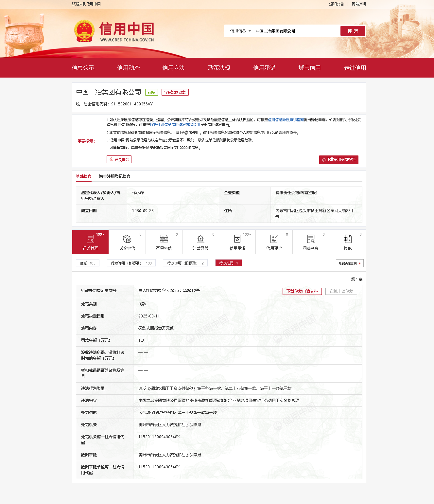The width and height of the screenshot is (434, 504).
Task: Click the 在线申请修复 button
Action: (341, 291)
